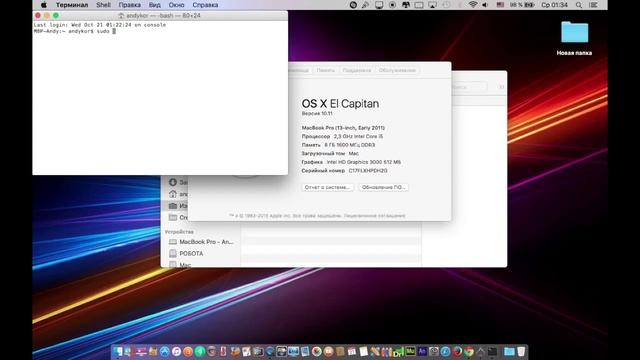Image resolution: width=640 pixels, height=360 pixels.
Task: Open the Окно menu
Action: point(176,5)
